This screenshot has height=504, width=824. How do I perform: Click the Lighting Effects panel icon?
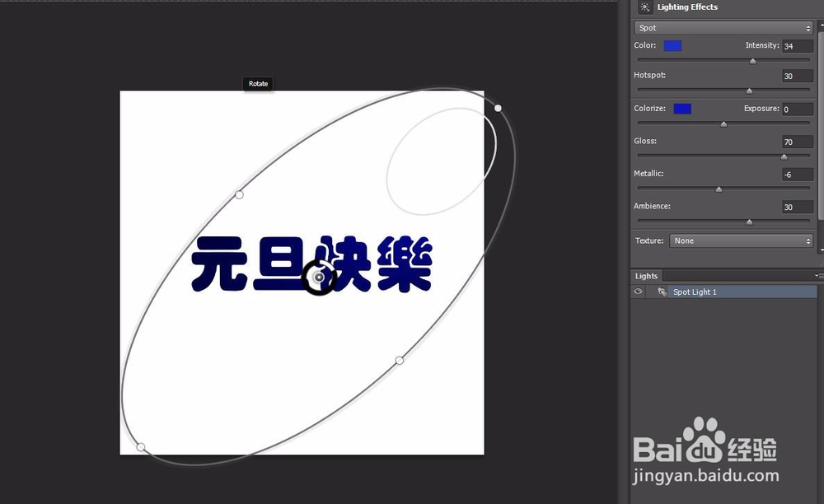point(645,7)
